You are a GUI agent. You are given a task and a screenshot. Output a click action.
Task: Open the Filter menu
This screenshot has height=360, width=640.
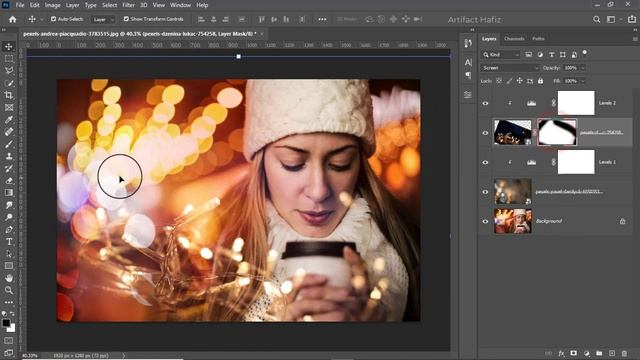click(x=129, y=5)
